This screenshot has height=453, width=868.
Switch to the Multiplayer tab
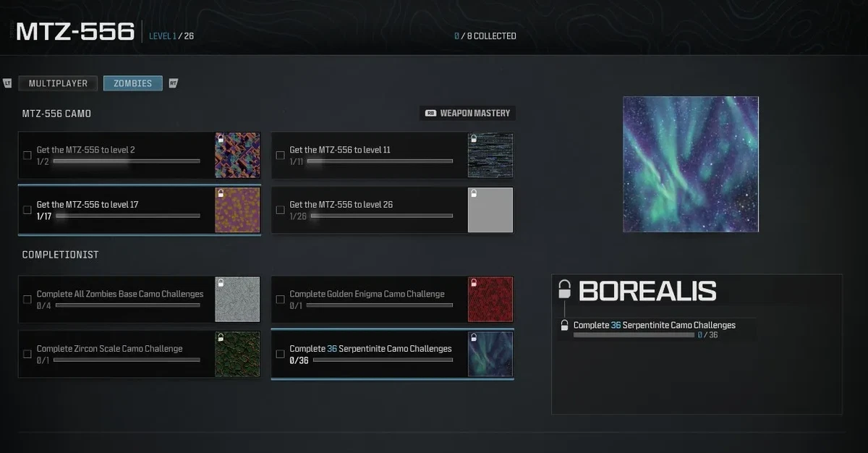tap(58, 83)
